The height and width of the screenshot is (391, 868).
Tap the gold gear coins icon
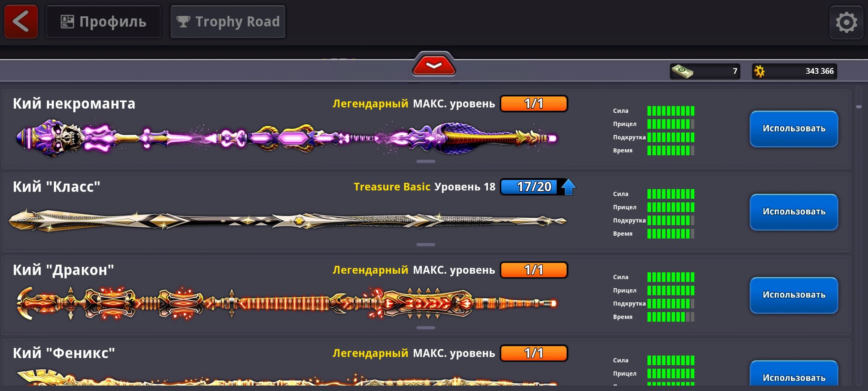pos(760,71)
